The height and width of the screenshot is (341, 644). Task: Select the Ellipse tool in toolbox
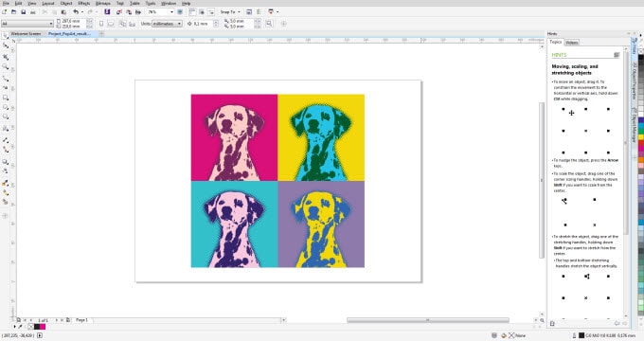click(x=6, y=107)
